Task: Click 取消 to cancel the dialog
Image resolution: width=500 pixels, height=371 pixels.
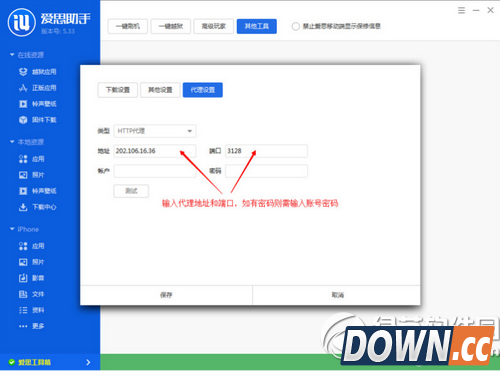Action: point(337,295)
